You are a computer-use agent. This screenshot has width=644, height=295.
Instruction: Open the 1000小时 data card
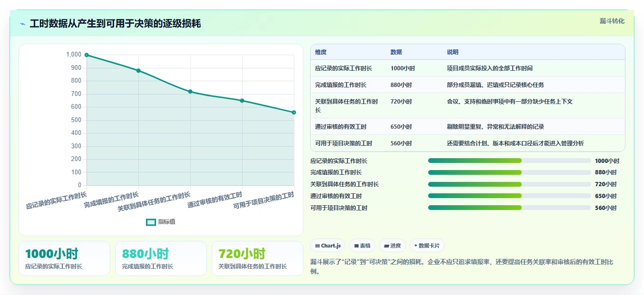64,258
